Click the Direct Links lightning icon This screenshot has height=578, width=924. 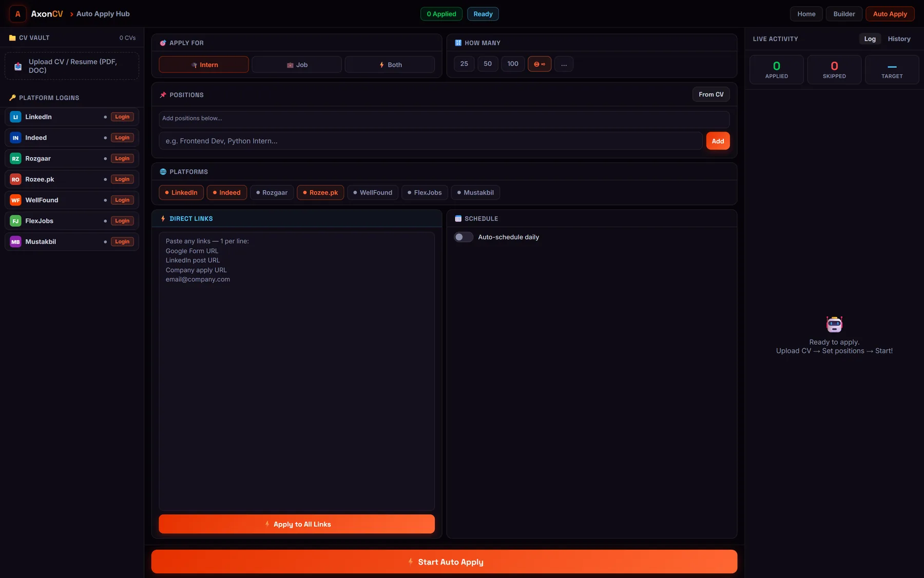click(163, 218)
